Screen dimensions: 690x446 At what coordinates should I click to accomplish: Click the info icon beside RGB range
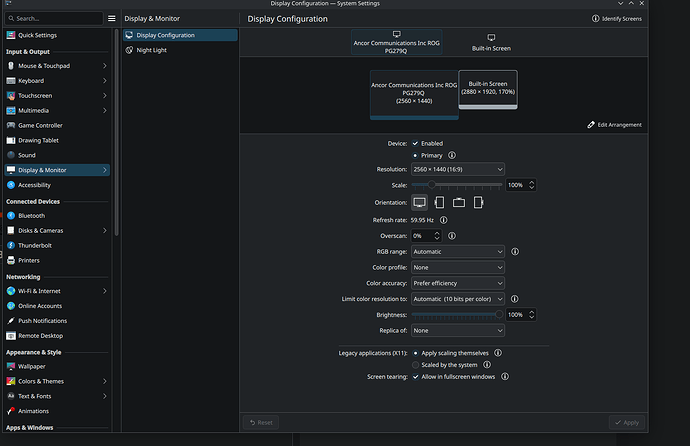point(515,251)
